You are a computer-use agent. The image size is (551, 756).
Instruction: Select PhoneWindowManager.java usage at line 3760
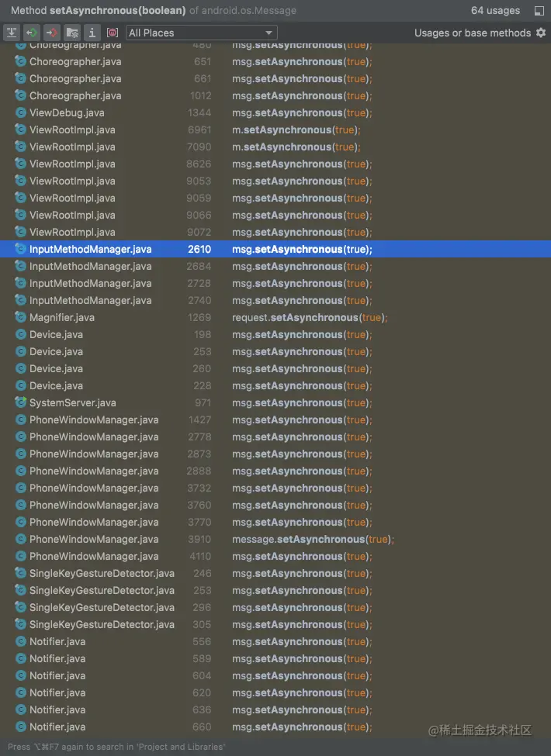pos(275,506)
